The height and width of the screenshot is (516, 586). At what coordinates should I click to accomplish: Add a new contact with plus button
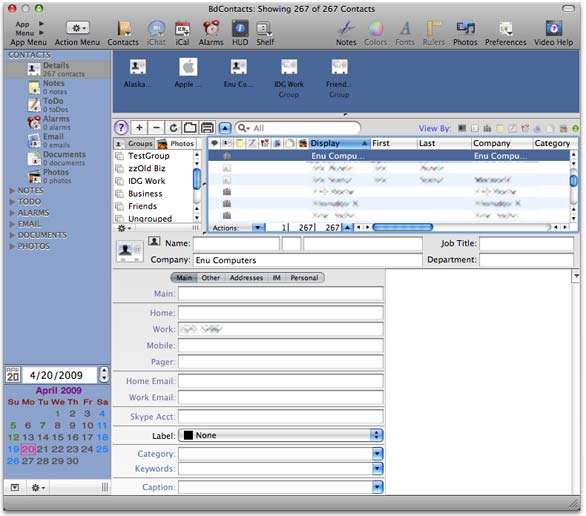(139, 128)
